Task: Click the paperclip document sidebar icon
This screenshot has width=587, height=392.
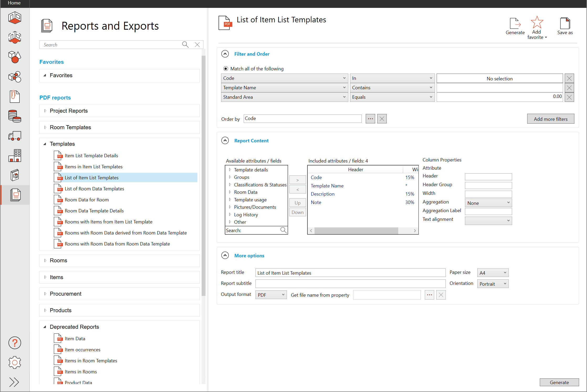Action: tap(15, 96)
